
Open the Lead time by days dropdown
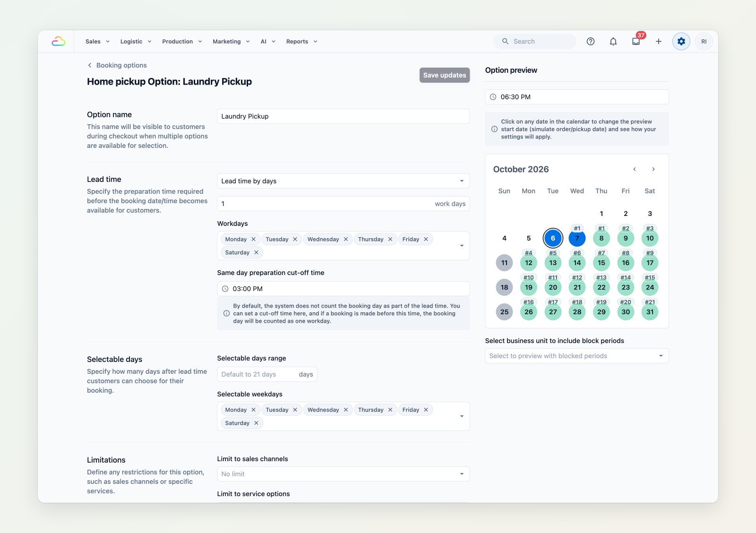343,181
